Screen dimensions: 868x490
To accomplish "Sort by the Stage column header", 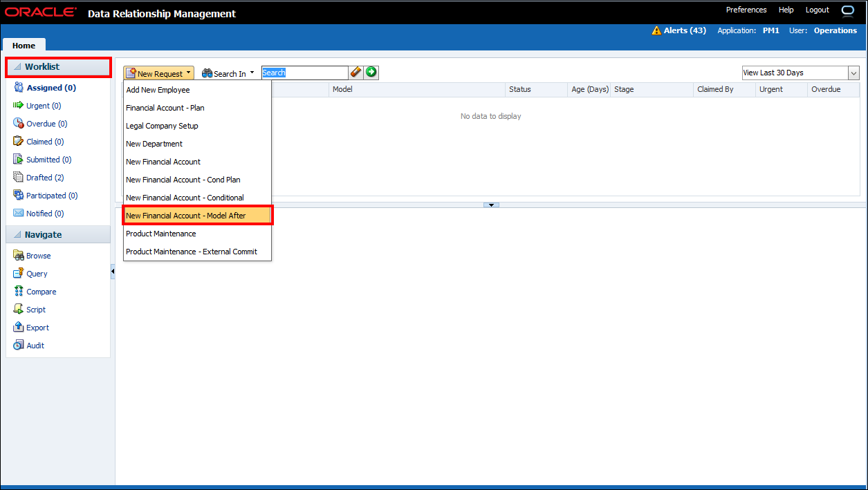I will (652, 89).
